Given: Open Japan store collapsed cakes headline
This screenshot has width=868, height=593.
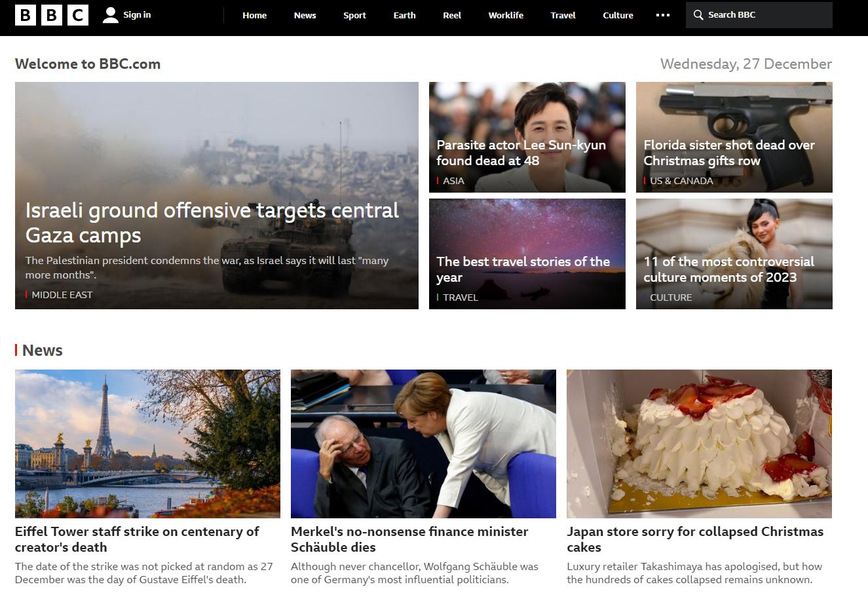Looking at the screenshot, I should (x=695, y=539).
